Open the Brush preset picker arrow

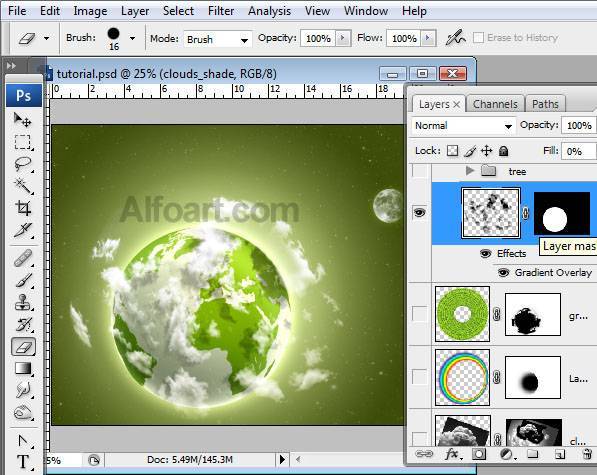(x=132, y=38)
